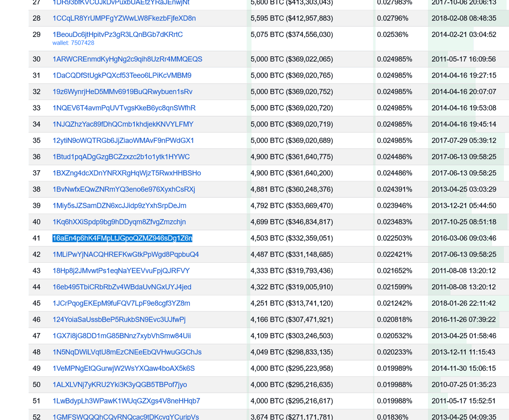Select balance 4,503 BTC ($332,359,051)

[292, 238]
